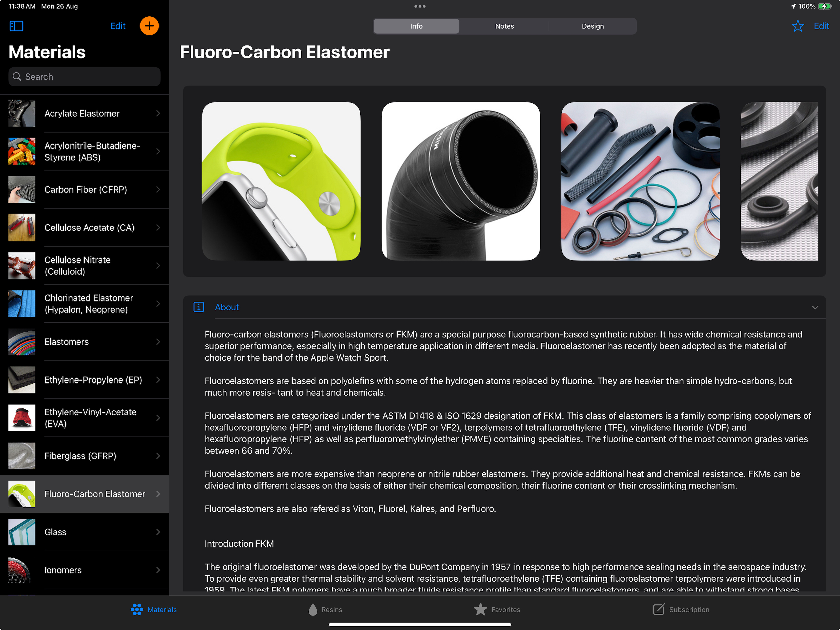Viewport: 840px width, 630px height.
Task: Switch to the Design segment
Action: point(592,26)
